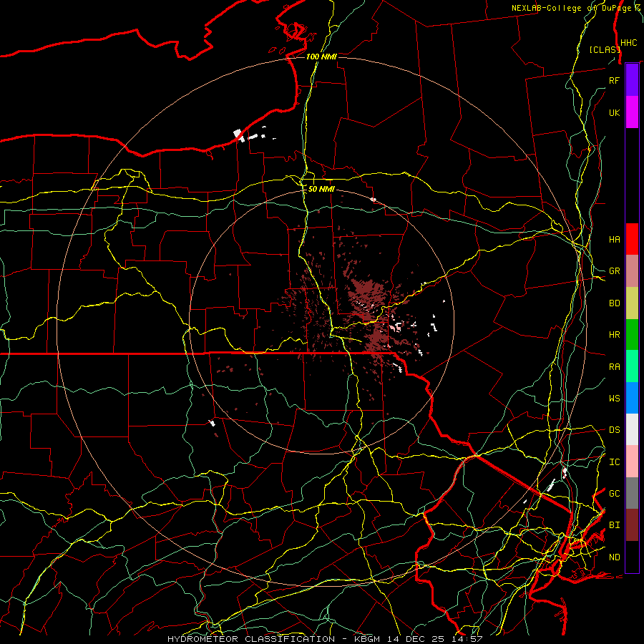The height and width of the screenshot is (644, 644).
Task: Select the 'GC' legend label
Action: (614, 494)
